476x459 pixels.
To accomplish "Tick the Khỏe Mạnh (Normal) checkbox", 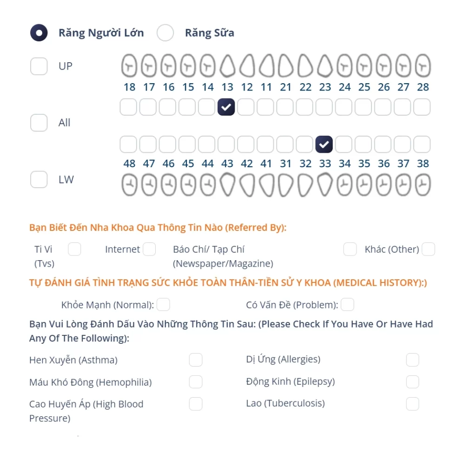I will click(163, 305).
